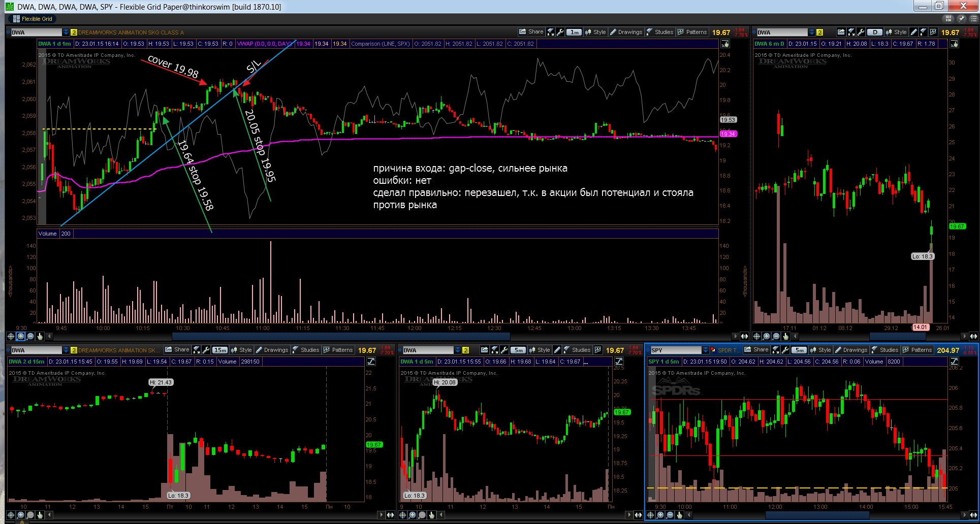The image size is (980, 524).
Task: Expand symbol dropdown in SPY chart
Action: click(705, 350)
